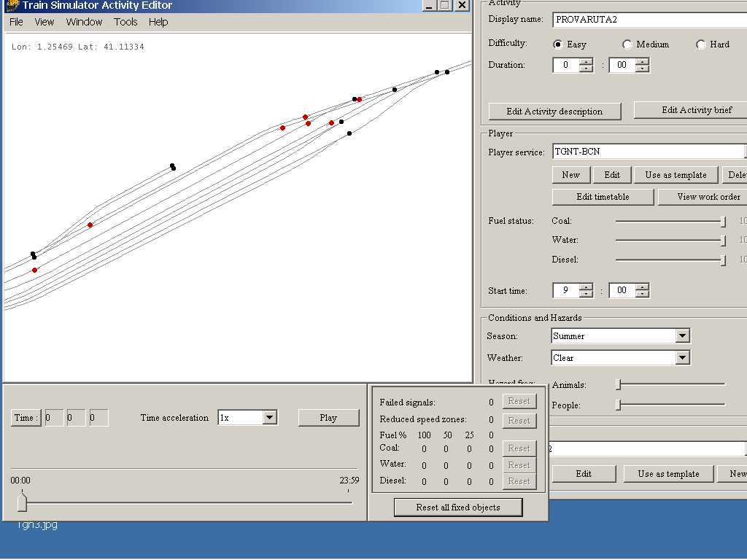
Task: Click the Train Simulator title bar icon
Action: 12,5
